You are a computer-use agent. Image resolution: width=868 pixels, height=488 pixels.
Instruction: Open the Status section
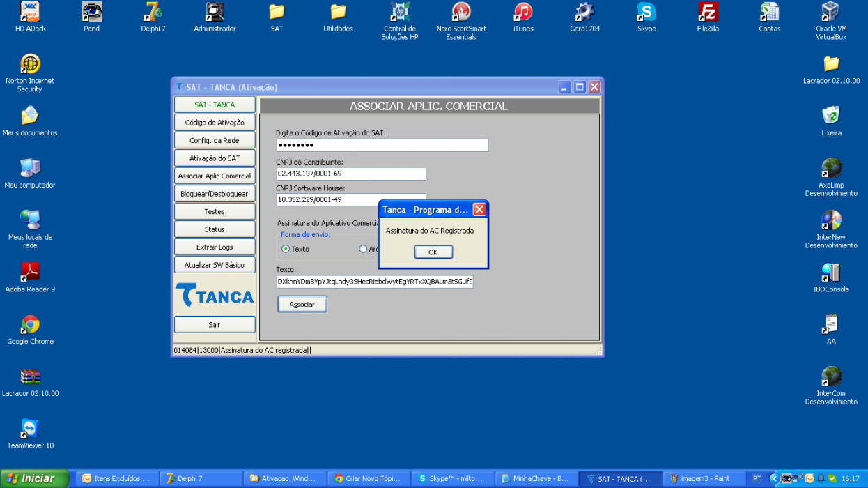[215, 229]
